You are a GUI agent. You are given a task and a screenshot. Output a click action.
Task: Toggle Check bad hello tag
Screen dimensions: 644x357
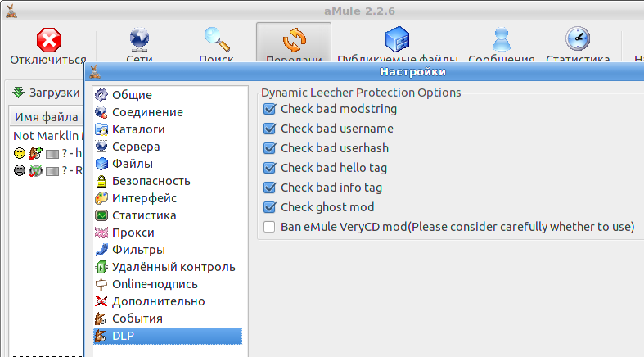click(269, 168)
